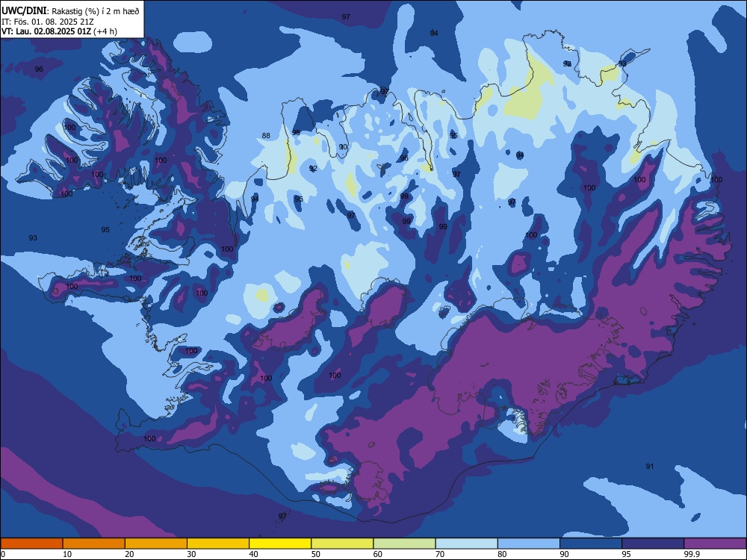747x560 pixels.
Task: Click the legend tick label '80'
Action: coord(502,554)
